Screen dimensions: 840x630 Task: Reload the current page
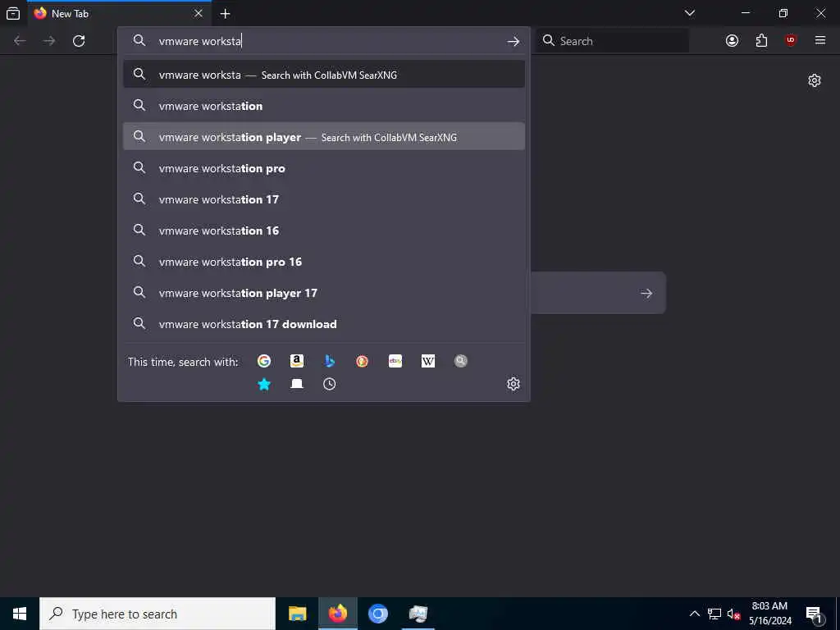(x=79, y=41)
